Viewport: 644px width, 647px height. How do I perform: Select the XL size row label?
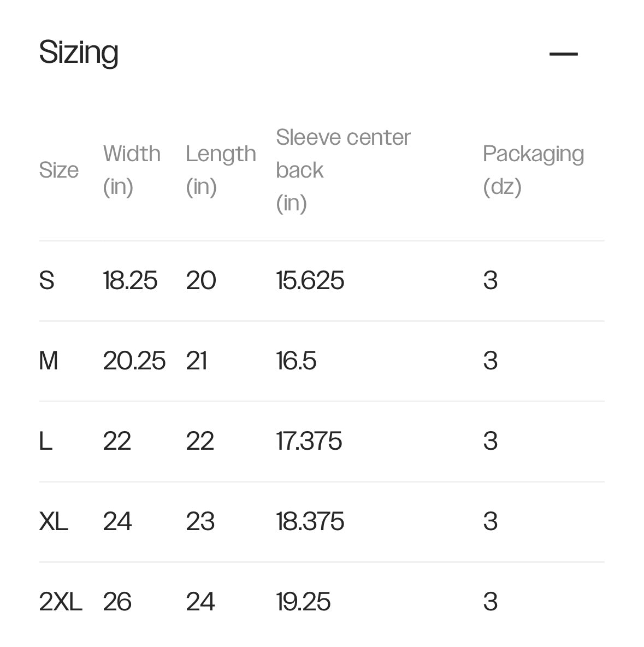(54, 521)
